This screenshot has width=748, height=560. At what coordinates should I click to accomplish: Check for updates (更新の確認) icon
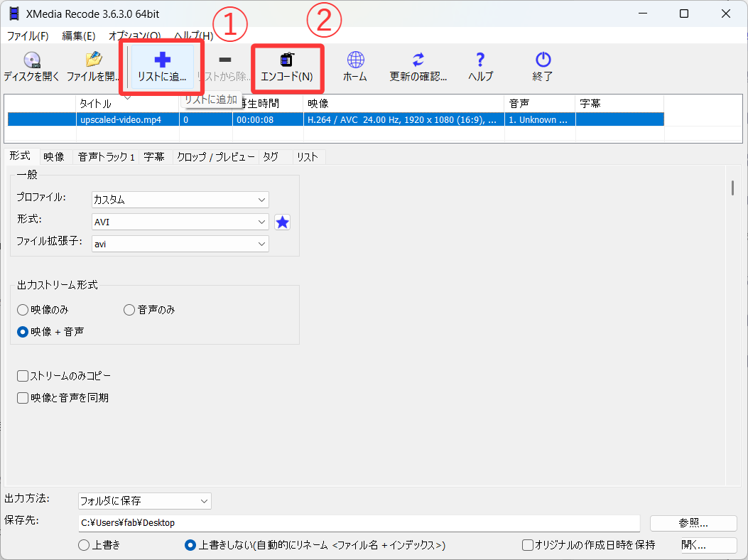click(418, 60)
